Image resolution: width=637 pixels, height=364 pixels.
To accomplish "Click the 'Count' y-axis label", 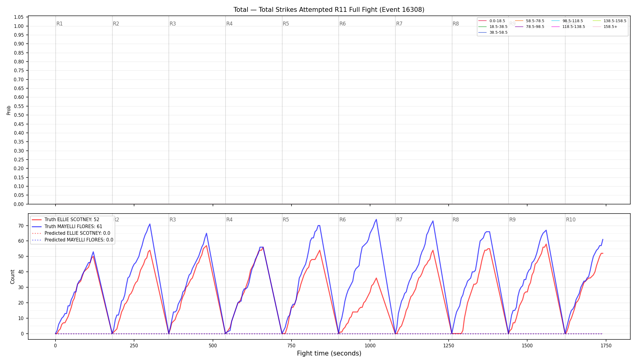I will click(12, 277).
